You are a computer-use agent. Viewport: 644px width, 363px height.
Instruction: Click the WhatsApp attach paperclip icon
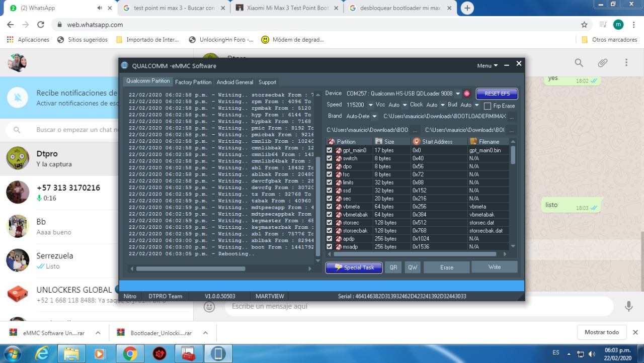click(x=602, y=63)
